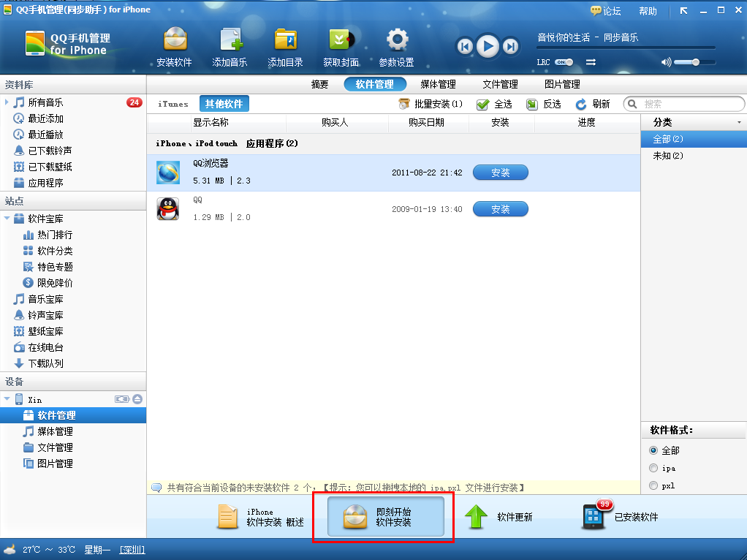Open the 添加音乐 add music tool

(x=230, y=39)
